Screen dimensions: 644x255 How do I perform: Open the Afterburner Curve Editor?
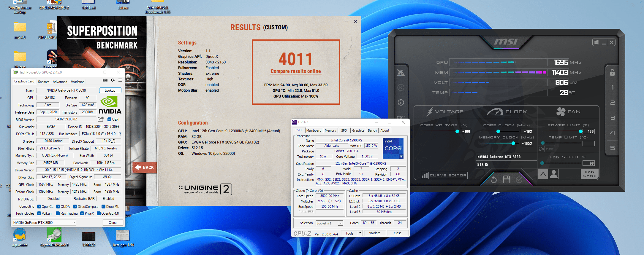point(444,176)
